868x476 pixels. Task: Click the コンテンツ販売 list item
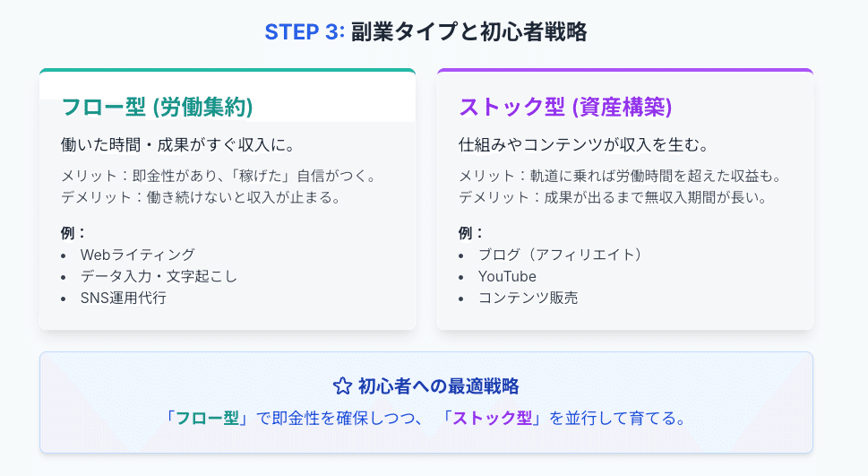click(x=528, y=298)
